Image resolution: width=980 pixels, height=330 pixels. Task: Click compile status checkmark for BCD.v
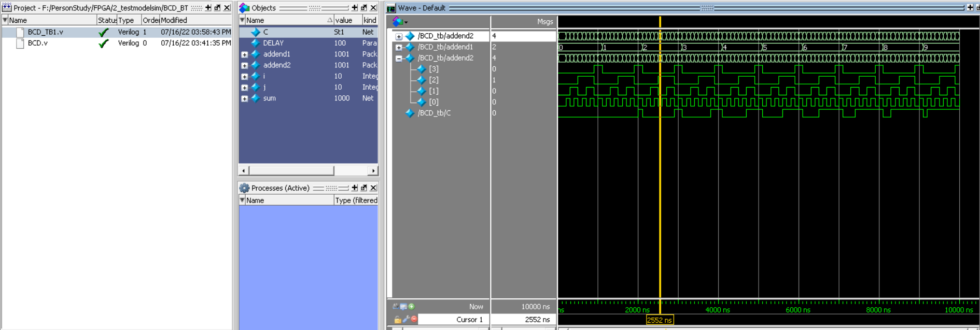click(104, 44)
